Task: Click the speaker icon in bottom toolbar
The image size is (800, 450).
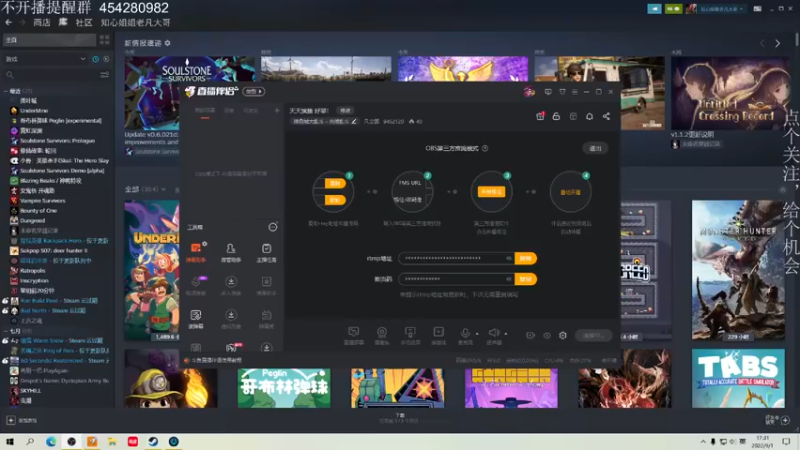Action: pyautogui.click(x=493, y=333)
